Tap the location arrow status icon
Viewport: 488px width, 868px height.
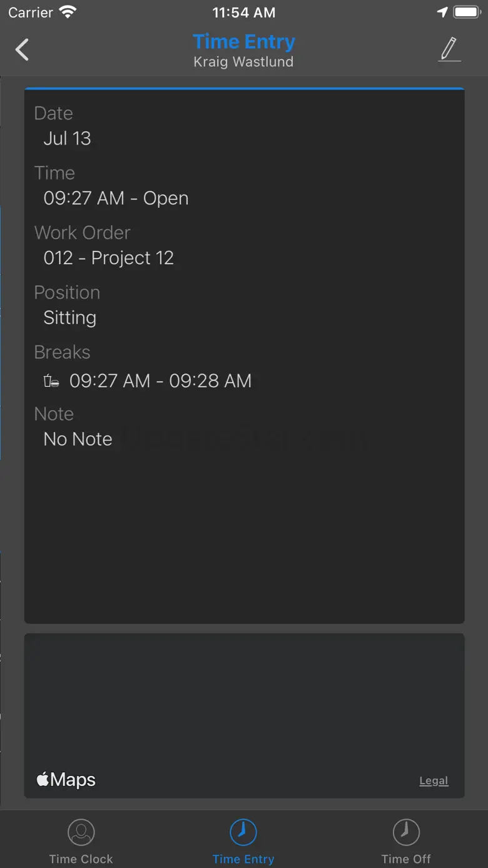442,13
